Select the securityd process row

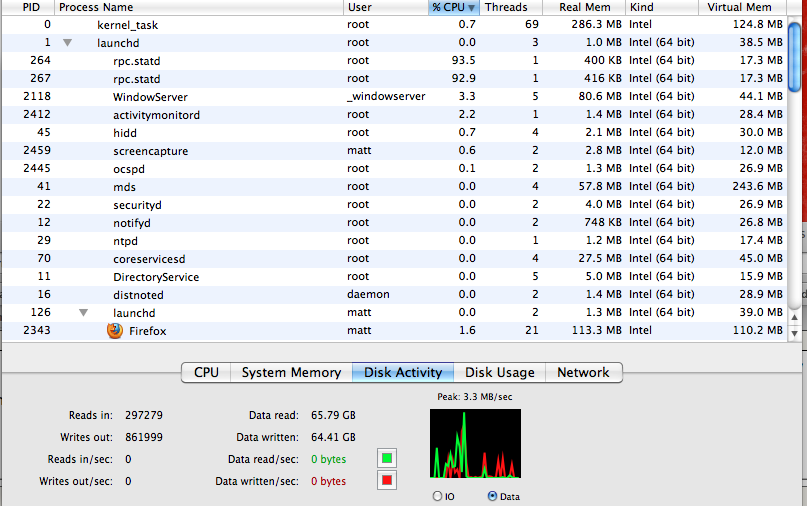pyautogui.click(x=394, y=205)
